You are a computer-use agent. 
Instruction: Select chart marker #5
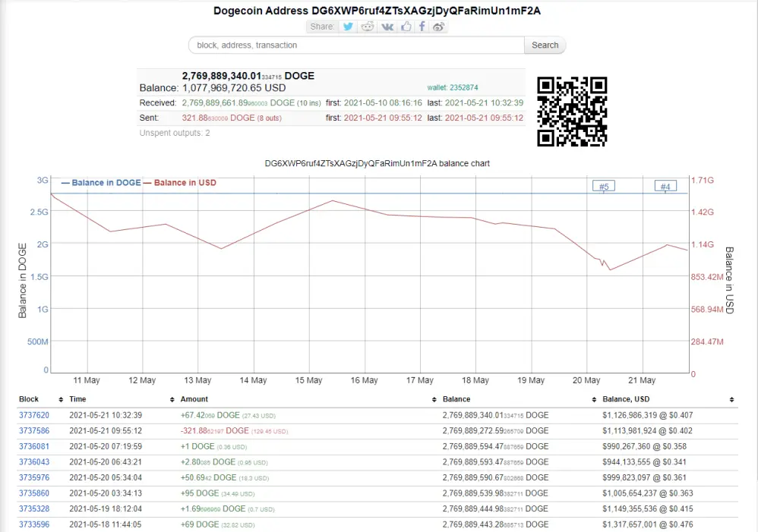[x=604, y=186]
